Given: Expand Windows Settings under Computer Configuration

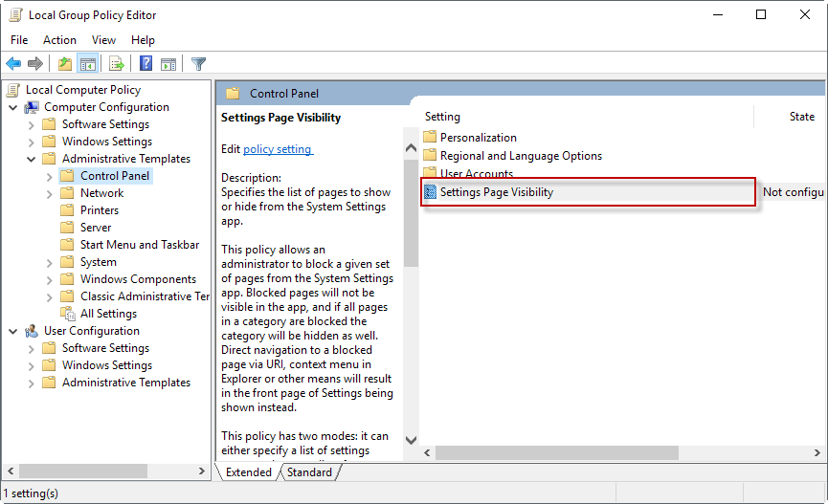Looking at the screenshot, I should pos(32,142).
